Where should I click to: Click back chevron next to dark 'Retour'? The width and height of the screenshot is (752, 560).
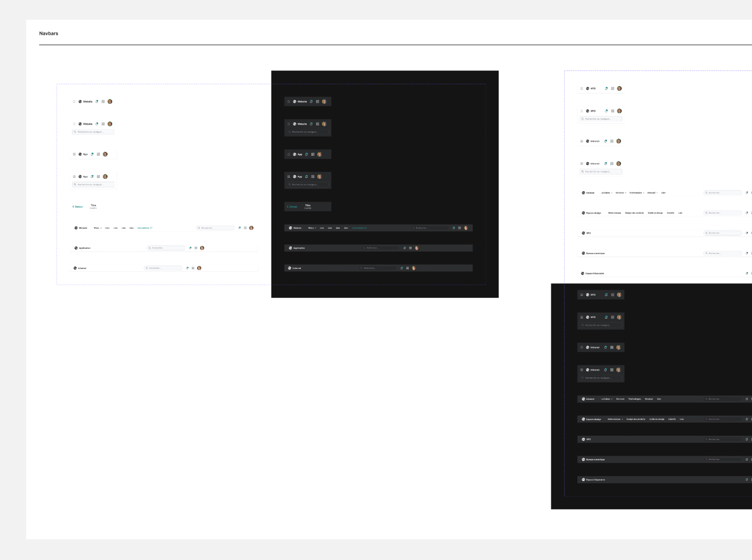(x=288, y=207)
